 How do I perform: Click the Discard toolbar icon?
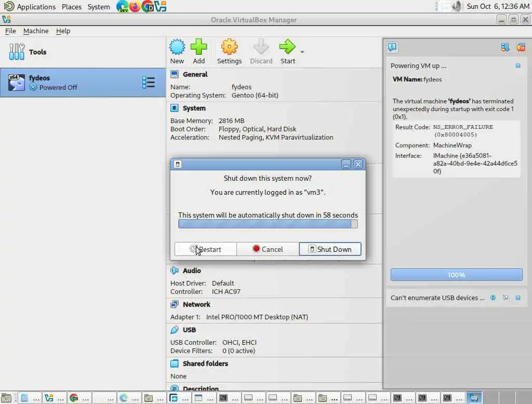pyautogui.click(x=261, y=51)
